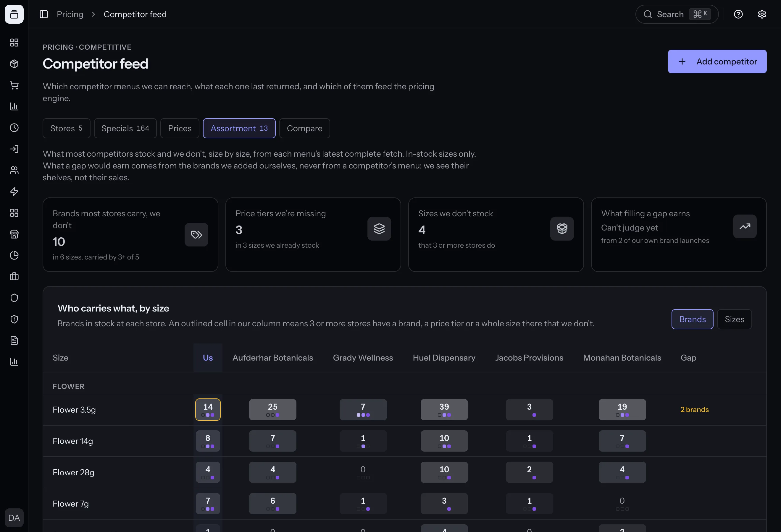This screenshot has height=532, width=781.
Task: Switch the table view to Brands
Action: pos(692,319)
